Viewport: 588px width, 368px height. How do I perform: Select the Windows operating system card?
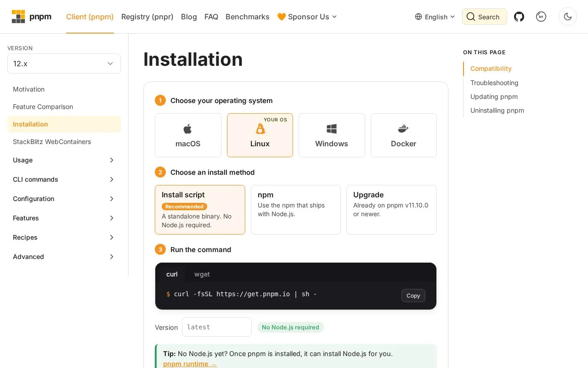pos(332,135)
